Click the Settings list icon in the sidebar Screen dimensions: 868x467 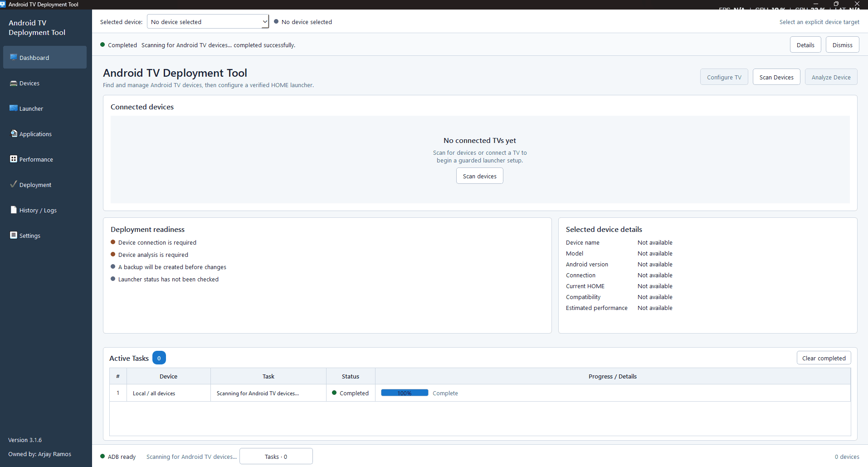pos(14,235)
